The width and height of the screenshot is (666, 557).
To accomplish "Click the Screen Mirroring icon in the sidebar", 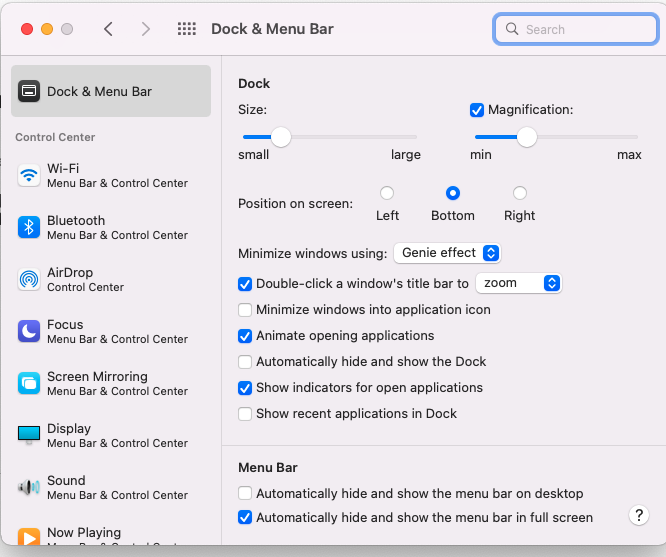I will click(x=29, y=383).
